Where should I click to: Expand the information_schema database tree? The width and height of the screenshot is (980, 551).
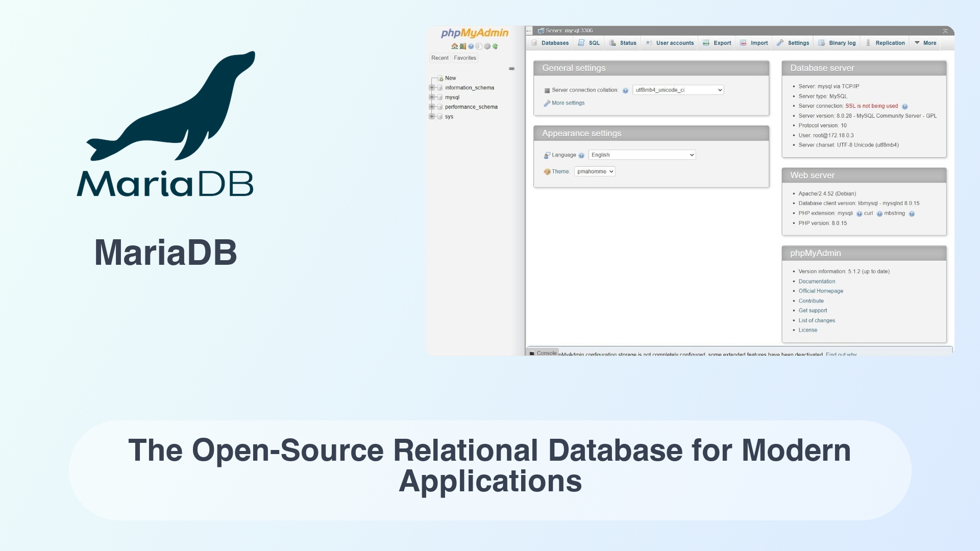click(431, 87)
